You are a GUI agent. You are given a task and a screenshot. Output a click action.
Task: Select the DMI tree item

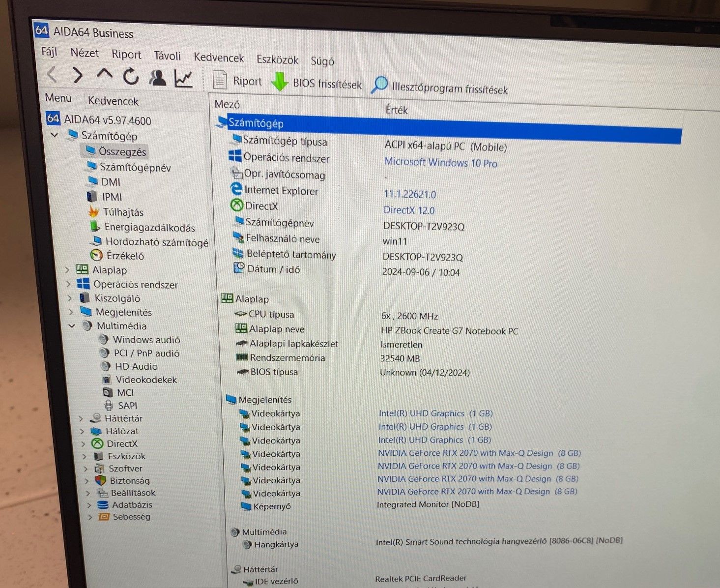[x=104, y=182]
